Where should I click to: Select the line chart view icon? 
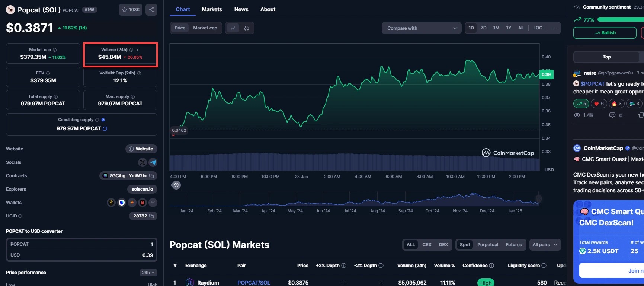click(x=233, y=28)
